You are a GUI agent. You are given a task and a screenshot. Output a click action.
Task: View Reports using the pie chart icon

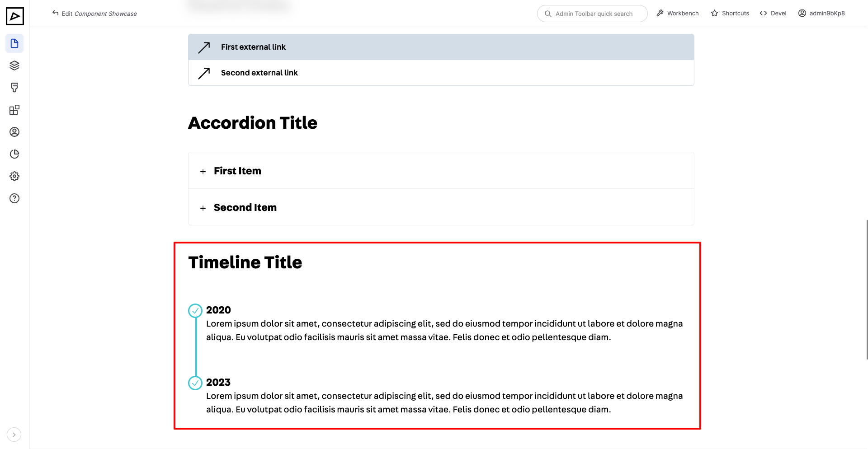click(14, 154)
